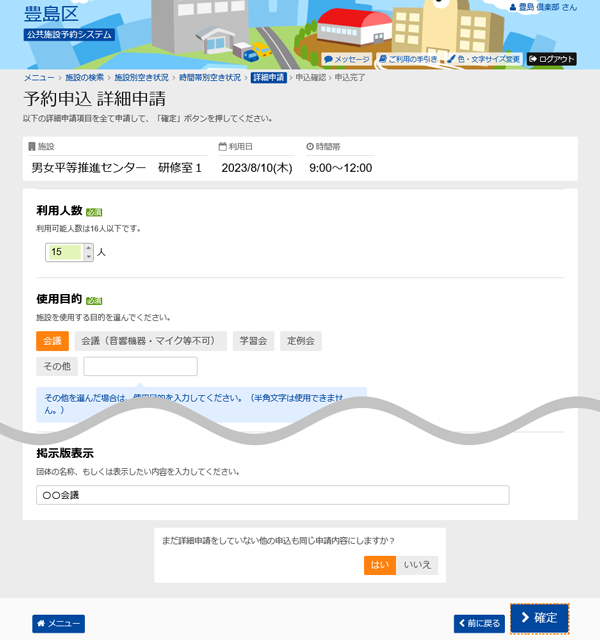This screenshot has width=600, height=640.
Task: Choose いいえ for same application content
Action: [417, 565]
